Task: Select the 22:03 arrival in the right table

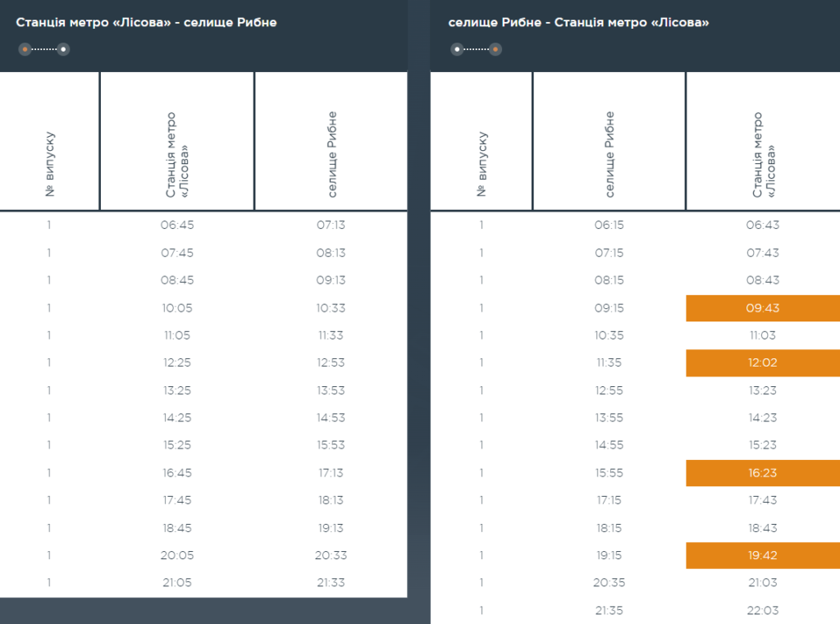Action: pyautogui.click(x=762, y=611)
